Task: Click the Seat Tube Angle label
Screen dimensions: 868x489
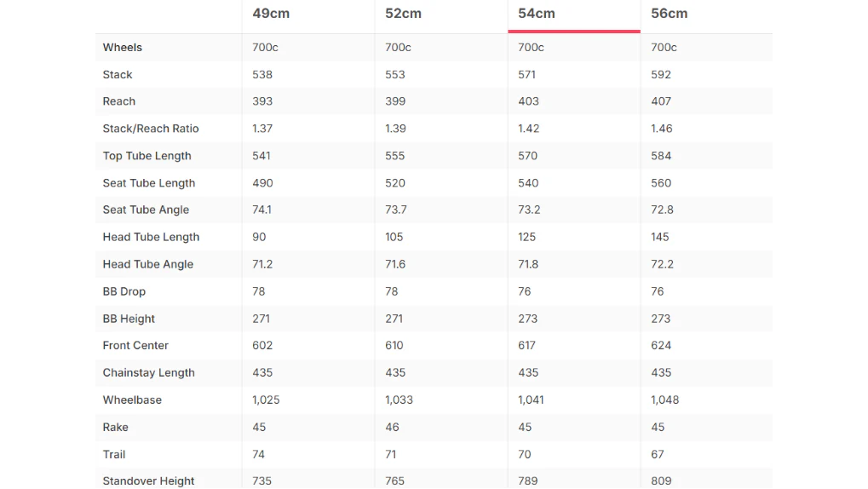Action: pyautogui.click(x=146, y=210)
